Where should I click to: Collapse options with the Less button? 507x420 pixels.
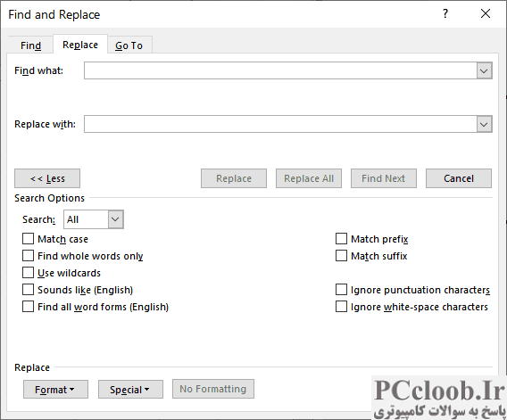[x=47, y=178]
